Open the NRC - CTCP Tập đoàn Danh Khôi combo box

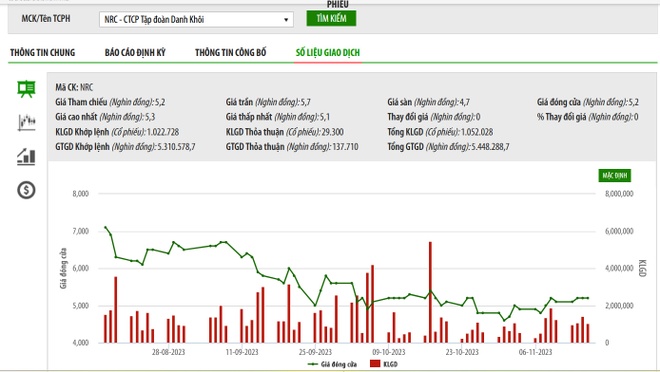pos(196,20)
